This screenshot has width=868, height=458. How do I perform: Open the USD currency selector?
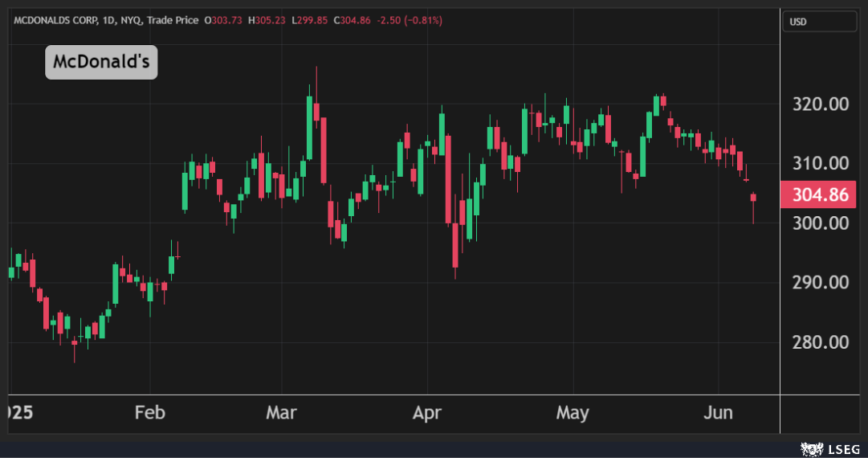pyautogui.click(x=819, y=22)
